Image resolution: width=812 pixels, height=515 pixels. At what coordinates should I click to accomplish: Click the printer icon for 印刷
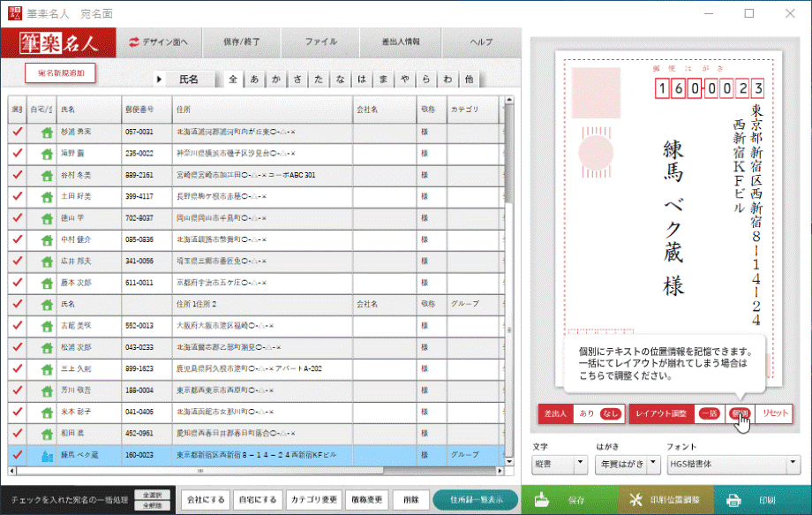pos(733,500)
